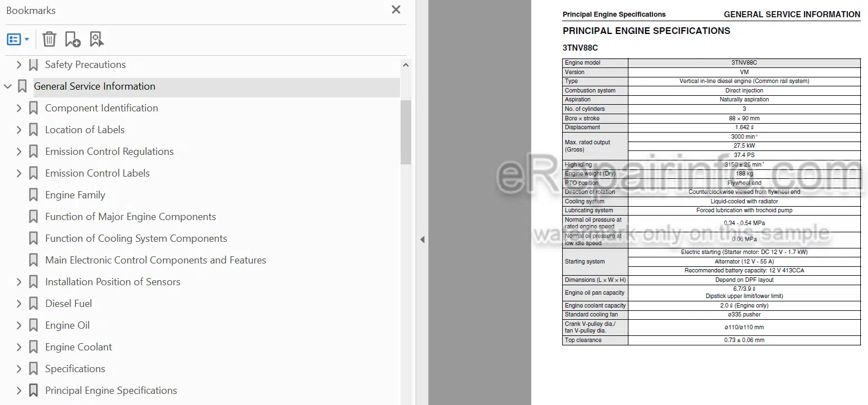
Task: Jump to Engine Oil bookmark
Action: pyautogui.click(x=67, y=325)
